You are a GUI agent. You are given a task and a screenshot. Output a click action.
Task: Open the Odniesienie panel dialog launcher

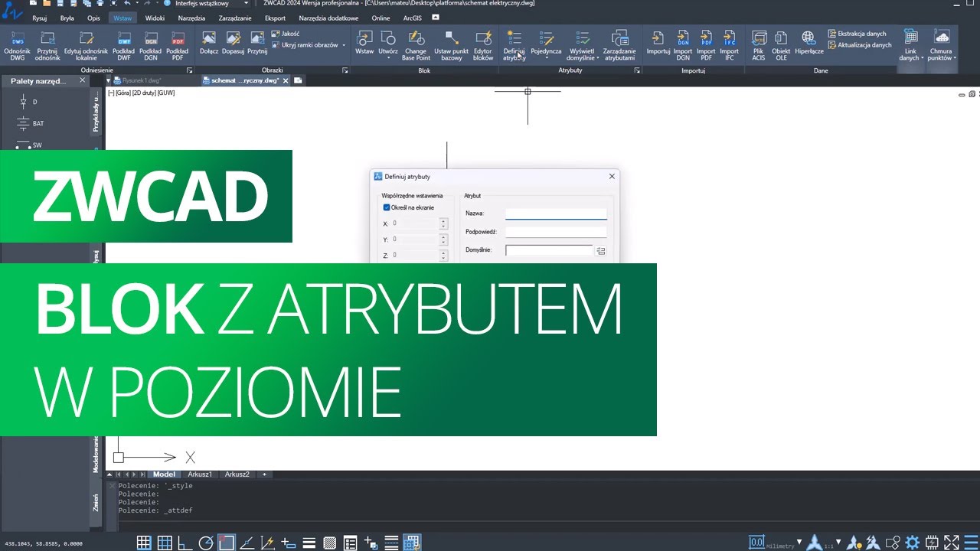[189, 70]
